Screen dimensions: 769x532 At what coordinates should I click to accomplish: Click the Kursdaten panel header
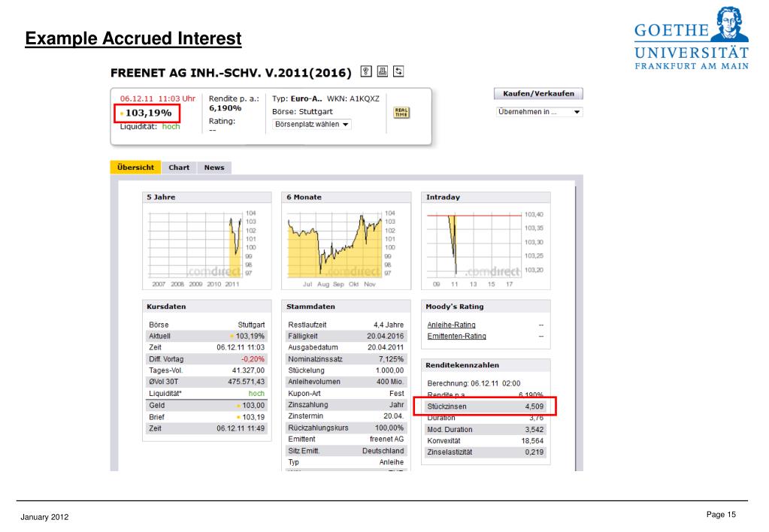pyautogui.click(x=207, y=307)
